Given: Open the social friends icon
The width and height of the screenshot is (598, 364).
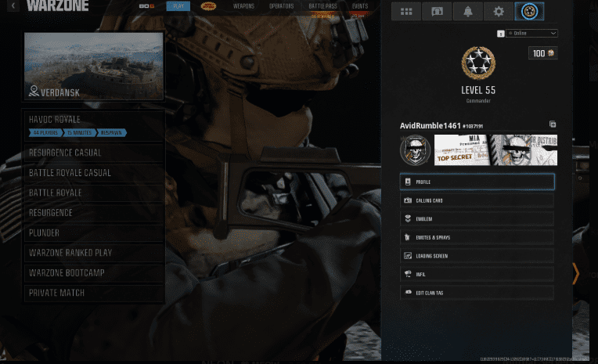Looking at the screenshot, I should [437, 12].
